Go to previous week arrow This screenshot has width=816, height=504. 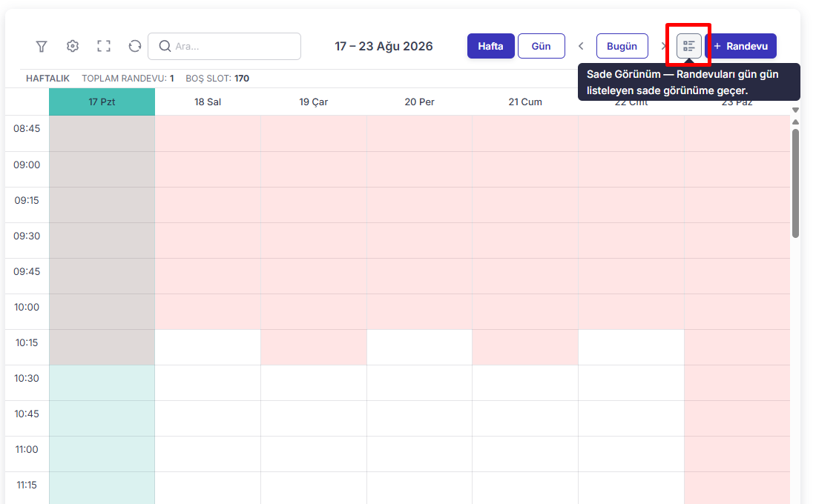pos(581,46)
